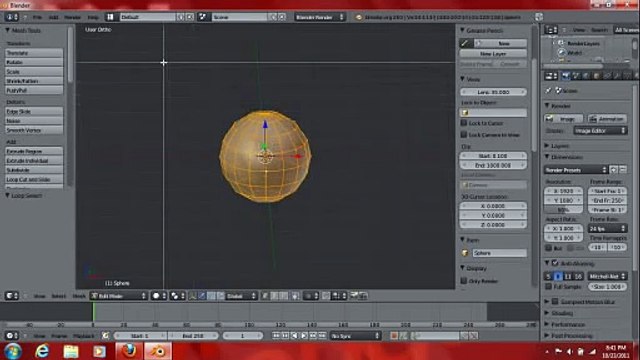Enable the Sampled Motion Blur checkbox
This screenshot has height=360, width=640.
(x=555, y=302)
